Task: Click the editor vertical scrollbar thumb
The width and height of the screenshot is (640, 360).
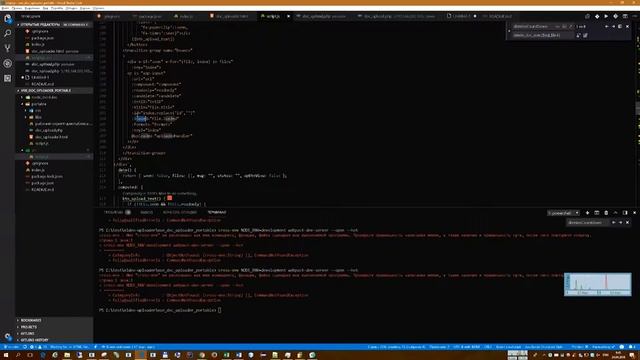Action: [638, 108]
